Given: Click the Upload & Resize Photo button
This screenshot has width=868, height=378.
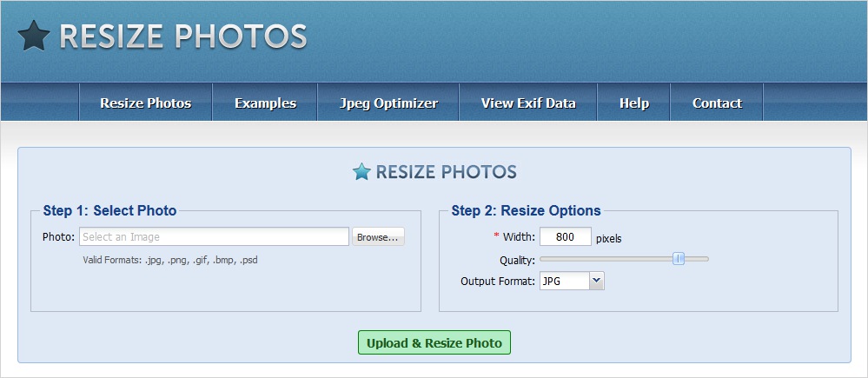Looking at the screenshot, I should click(434, 342).
